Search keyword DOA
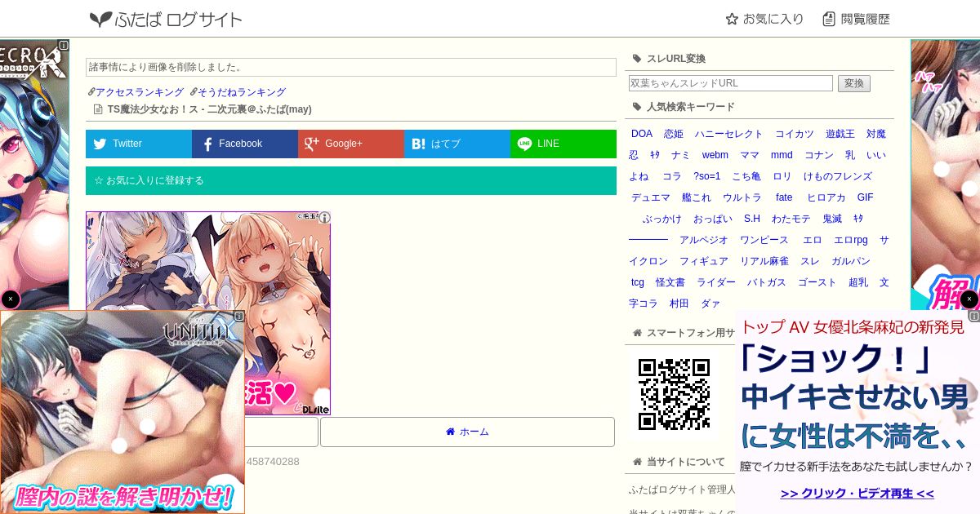 coord(642,134)
